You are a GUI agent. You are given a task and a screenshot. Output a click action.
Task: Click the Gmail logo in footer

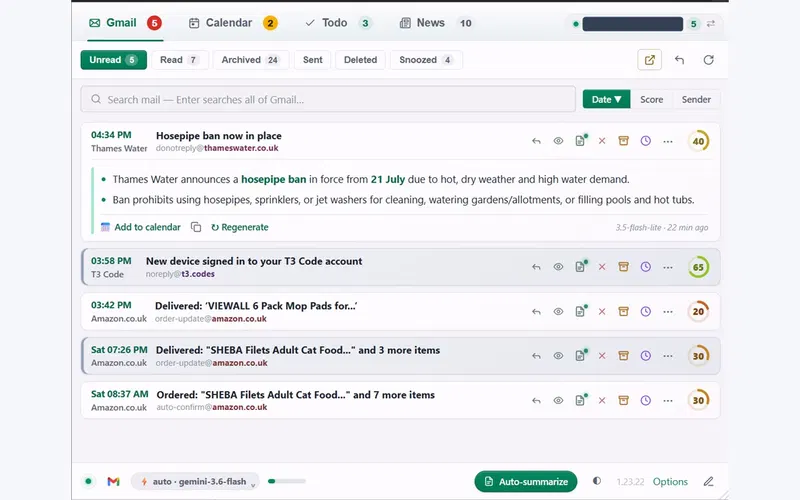pos(113,481)
